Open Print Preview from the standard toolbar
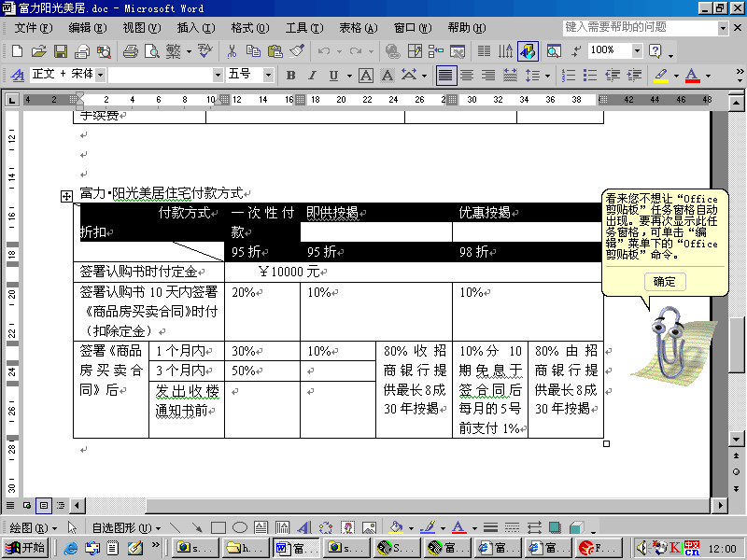Screen dimensions: 747x560 pos(152,51)
